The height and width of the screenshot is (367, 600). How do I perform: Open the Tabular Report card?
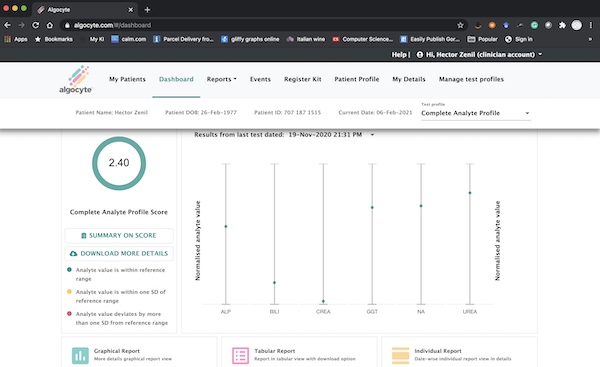tap(299, 352)
